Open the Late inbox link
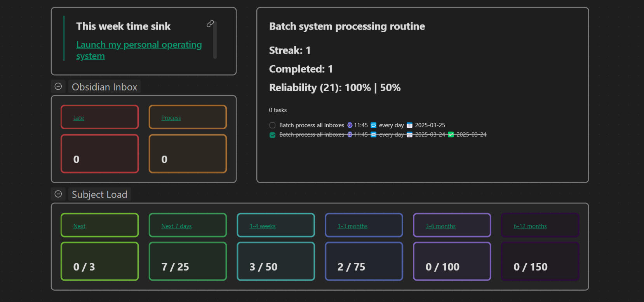The height and width of the screenshot is (302, 644). click(x=78, y=118)
